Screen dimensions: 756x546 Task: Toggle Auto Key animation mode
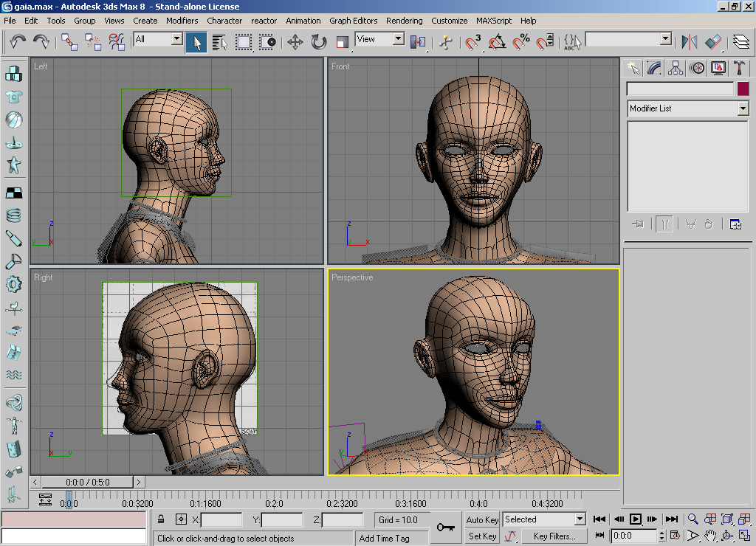tap(482, 519)
